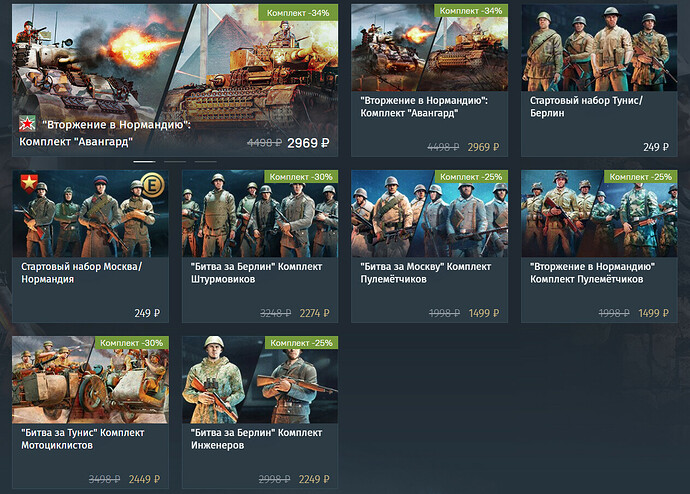Click the 2274 ₽ price of the Штурмовиков bundle

click(314, 313)
